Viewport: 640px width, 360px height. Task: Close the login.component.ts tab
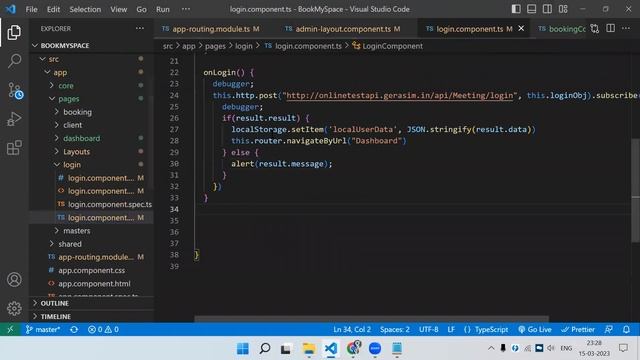(521, 29)
